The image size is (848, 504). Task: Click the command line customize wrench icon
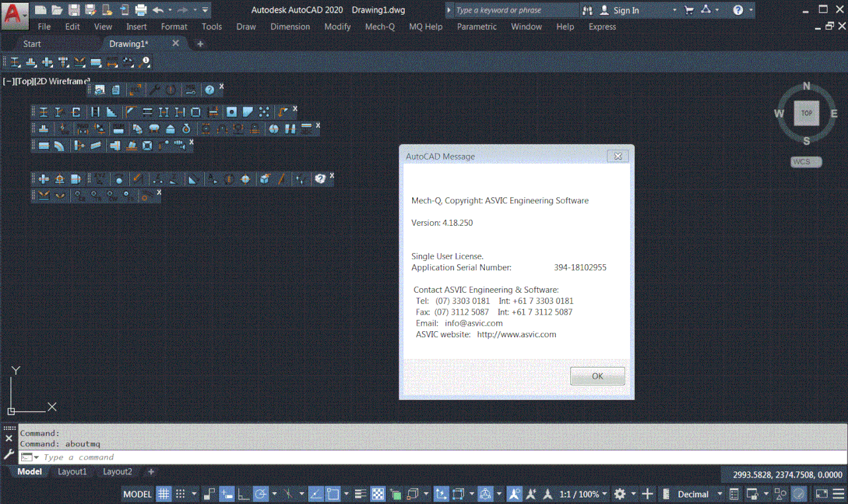(x=9, y=454)
